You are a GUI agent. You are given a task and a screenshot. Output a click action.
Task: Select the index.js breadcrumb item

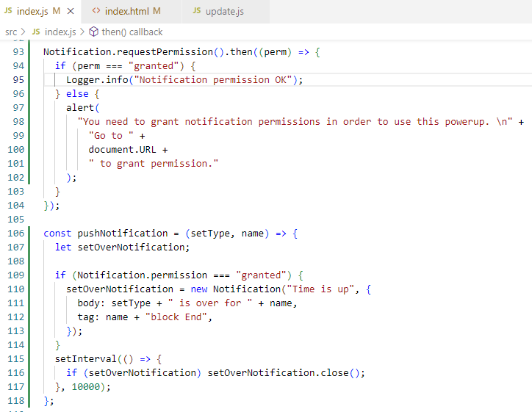(x=60, y=32)
